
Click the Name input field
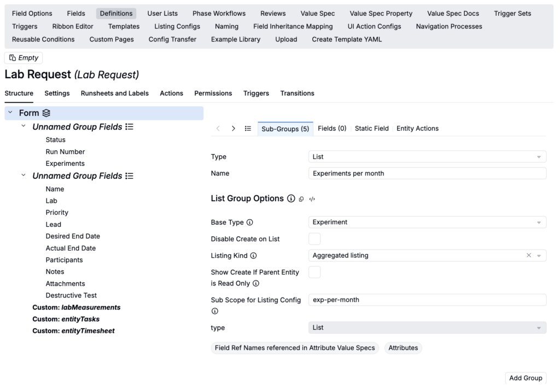(427, 173)
